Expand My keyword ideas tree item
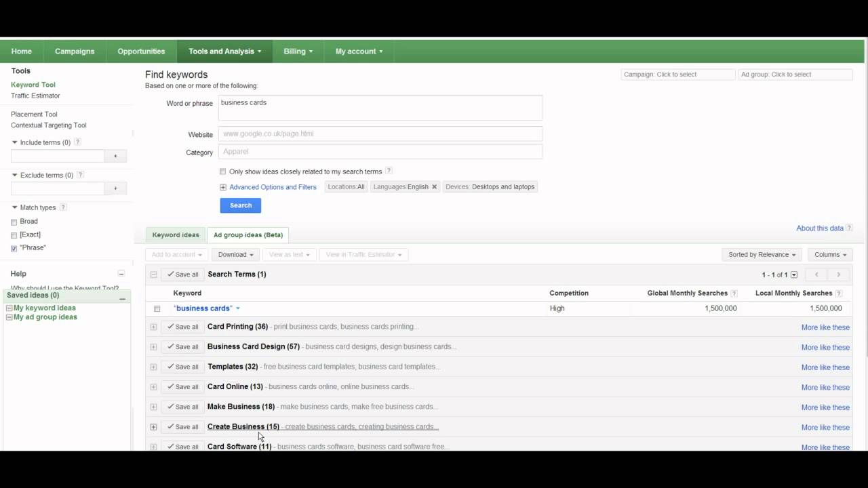Viewport: 868px width, 488px height. click(x=9, y=308)
